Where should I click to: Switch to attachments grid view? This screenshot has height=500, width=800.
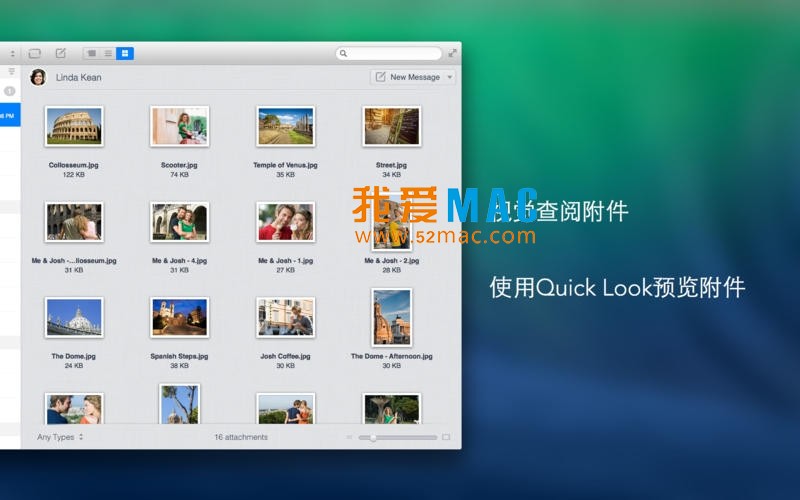[125, 53]
